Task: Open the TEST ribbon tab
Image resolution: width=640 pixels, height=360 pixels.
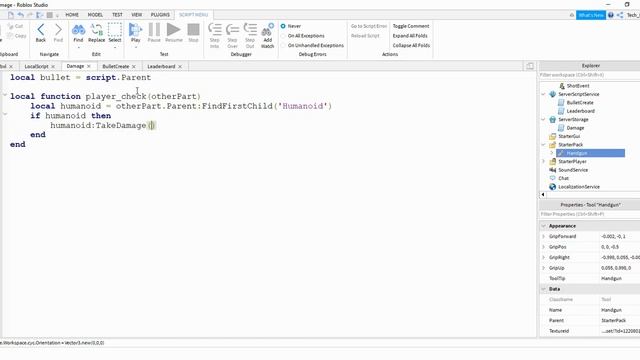Action: click(x=117, y=15)
